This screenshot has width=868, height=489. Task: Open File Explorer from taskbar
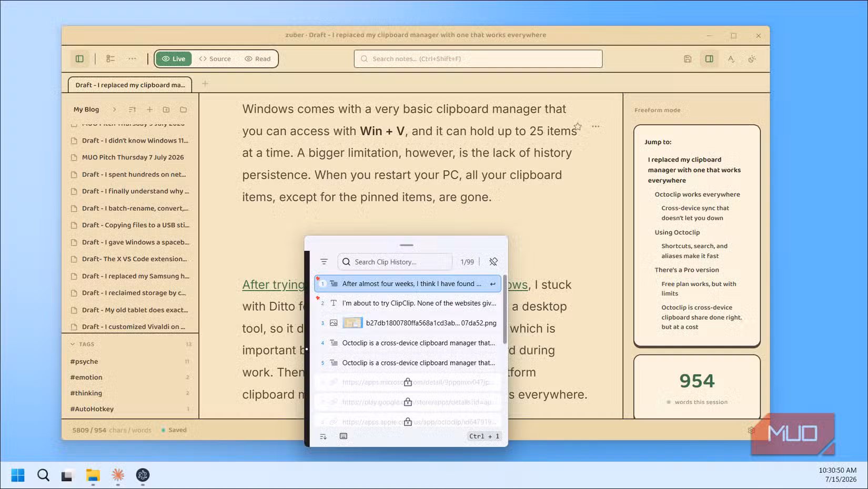[x=93, y=475]
